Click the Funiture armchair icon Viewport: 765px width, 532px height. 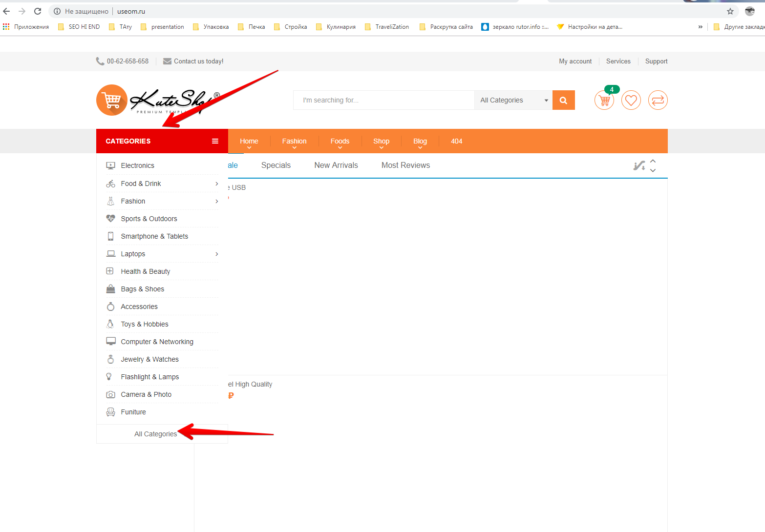(x=111, y=412)
